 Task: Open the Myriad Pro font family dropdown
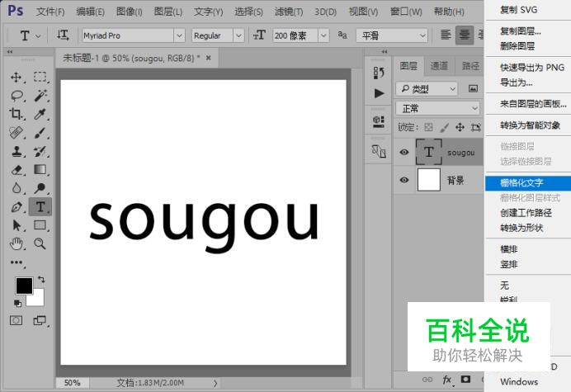[179, 35]
